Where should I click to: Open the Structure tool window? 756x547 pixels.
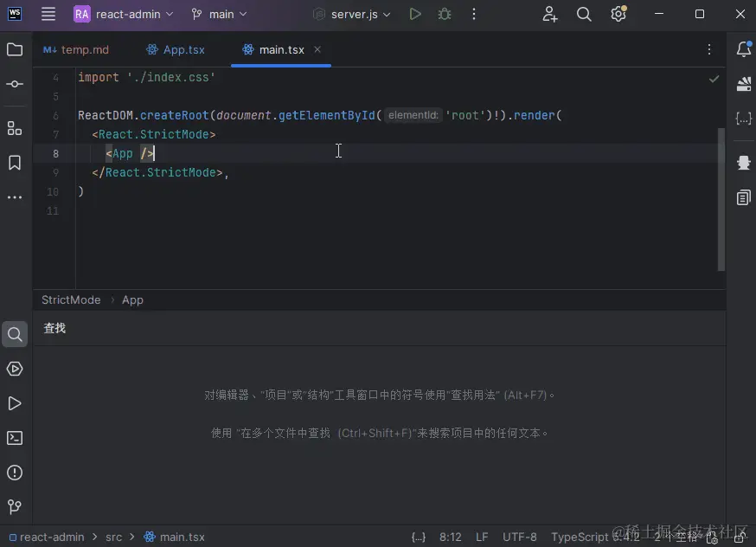click(15, 128)
